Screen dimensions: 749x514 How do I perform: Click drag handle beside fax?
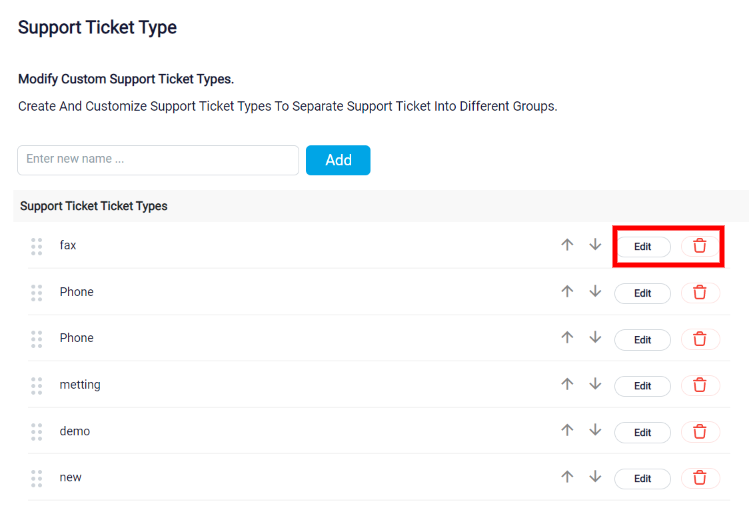[37, 246]
